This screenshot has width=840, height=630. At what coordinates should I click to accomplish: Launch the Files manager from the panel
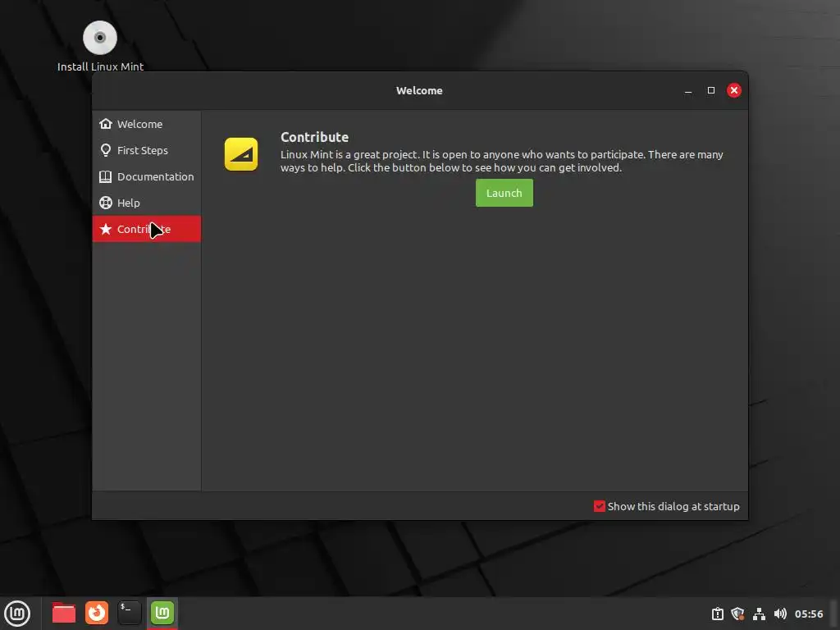click(64, 613)
